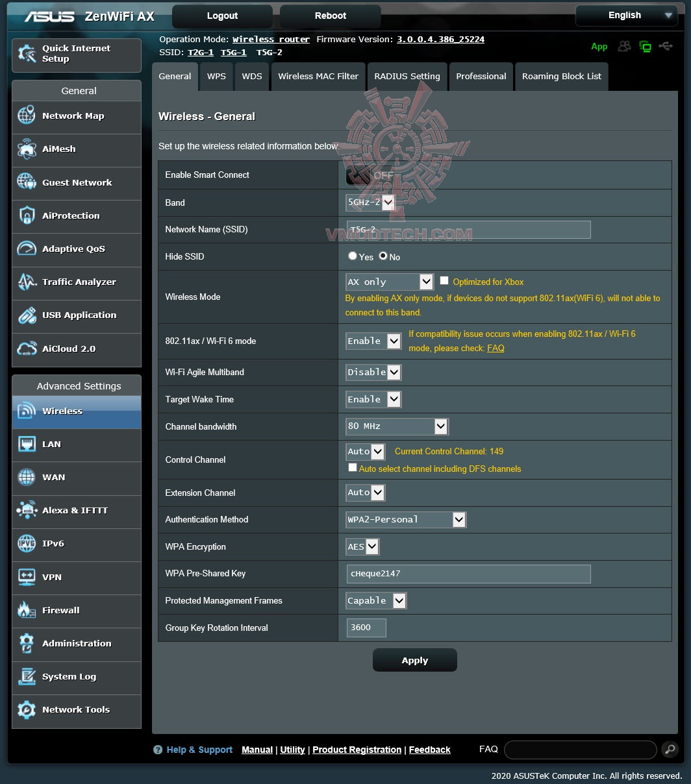Click the T2G-1 SSID link
The height and width of the screenshot is (784, 691).
point(201,53)
